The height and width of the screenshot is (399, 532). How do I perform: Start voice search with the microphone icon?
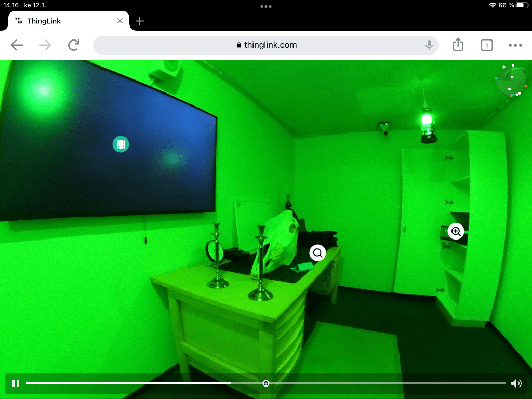(429, 45)
